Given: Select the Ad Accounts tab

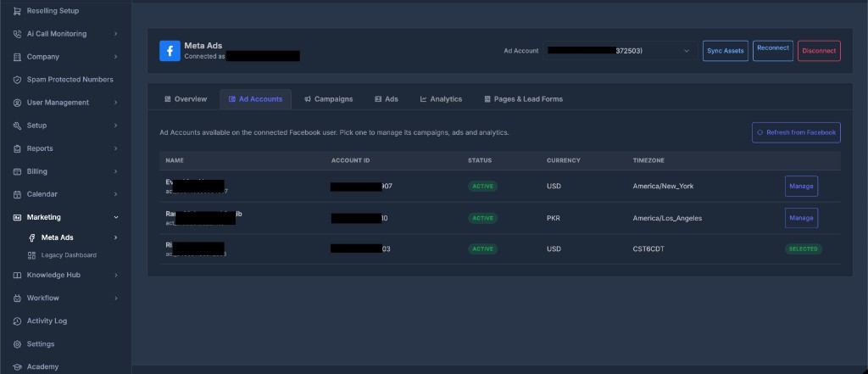Looking at the screenshot, I should [x=255, y=99].
